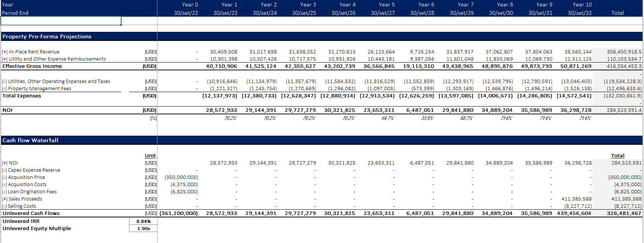Select the (350,000,000) Year 0 acquisition value

coord(181,177)
